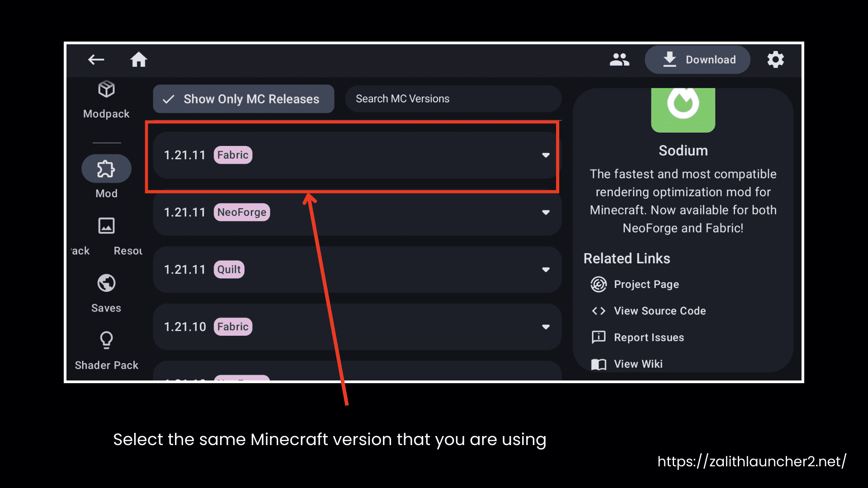Expand the 1.21.11 Quilt version row
Image resolution: width=868 pixels, height=488 pixels.
(x=357, y=270)
